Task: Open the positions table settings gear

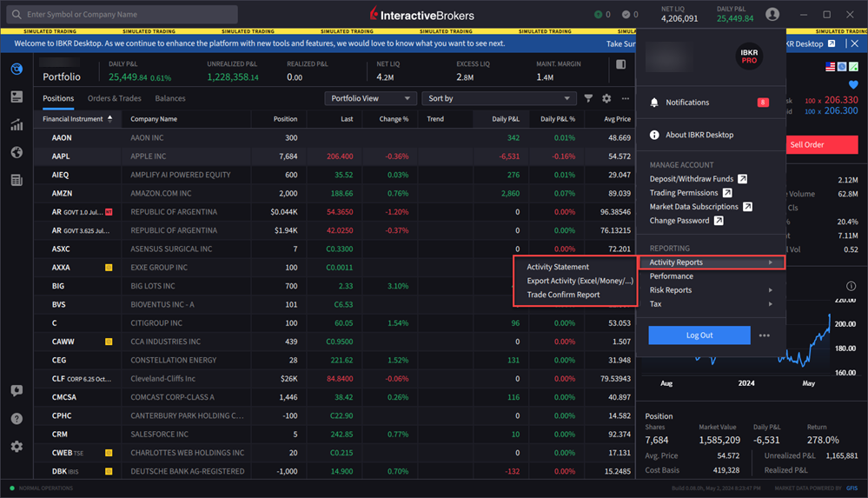Action: click(606, 98)
